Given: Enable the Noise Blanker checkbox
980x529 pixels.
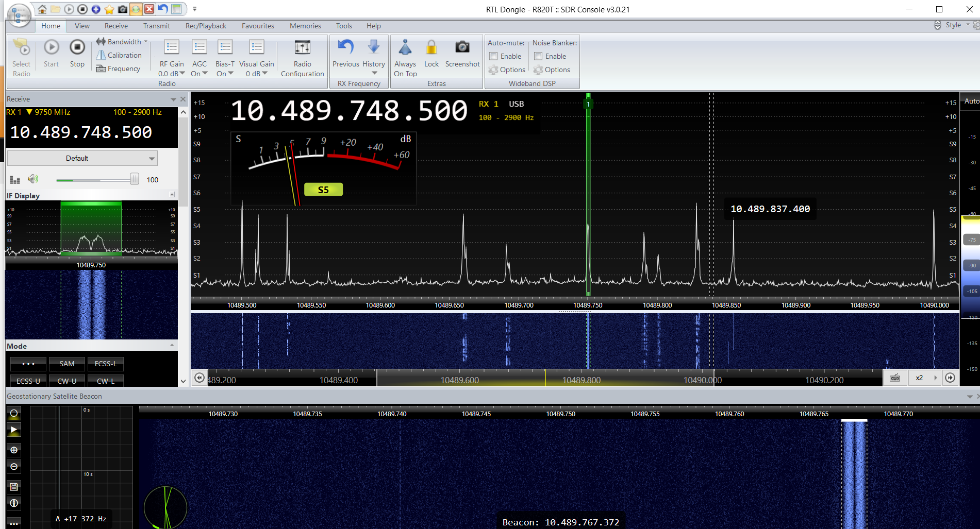Looking at the screenshot, I should pos(539,56).
